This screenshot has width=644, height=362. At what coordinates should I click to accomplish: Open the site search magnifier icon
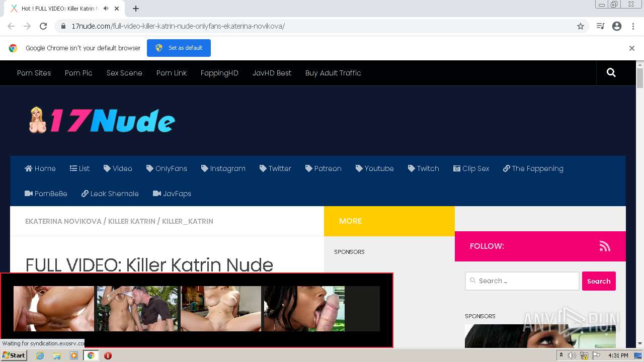coord(611,73)
